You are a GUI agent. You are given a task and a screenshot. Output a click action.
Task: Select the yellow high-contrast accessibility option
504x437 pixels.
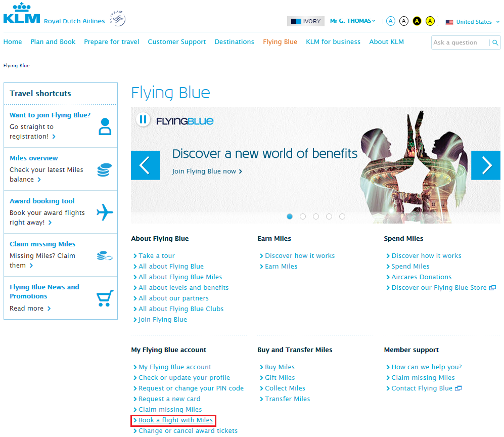[430, 21]
